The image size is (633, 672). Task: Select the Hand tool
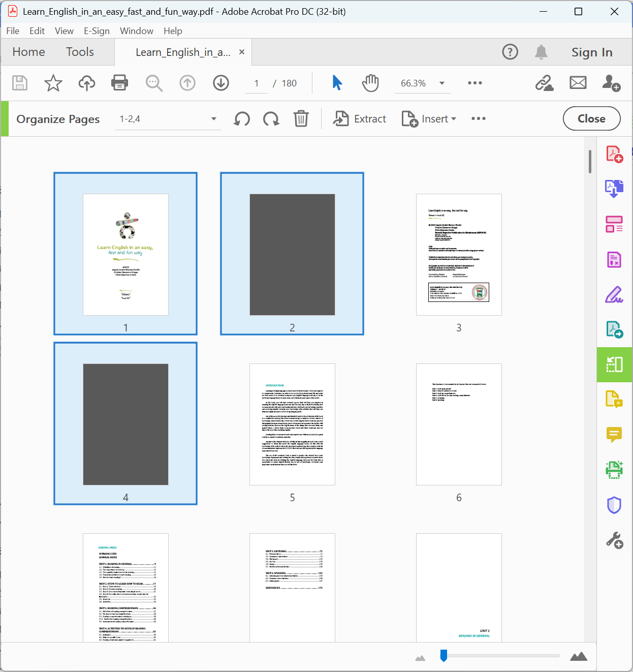370,83
